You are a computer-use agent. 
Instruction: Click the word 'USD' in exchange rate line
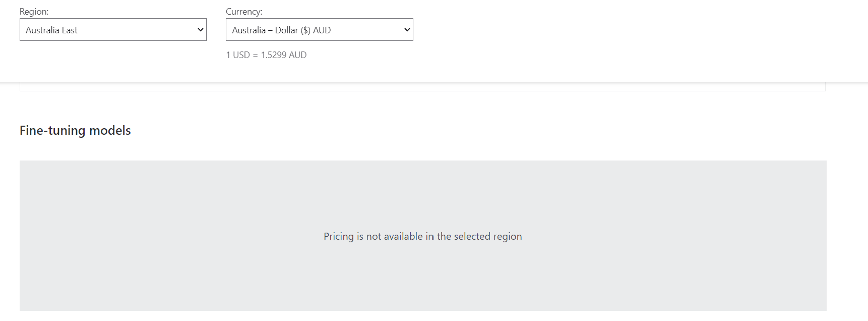[x=241, y=55]
